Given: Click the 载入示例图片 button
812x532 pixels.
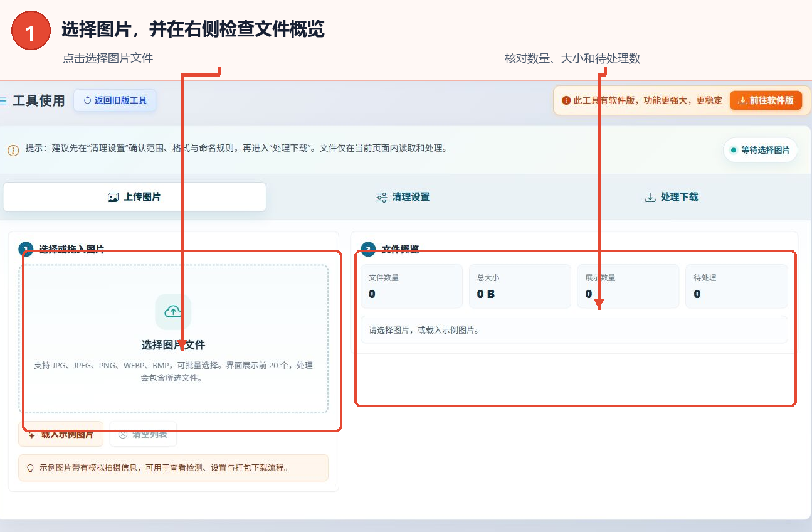Looking at the screenshot, I should click(x=61, y=434).
